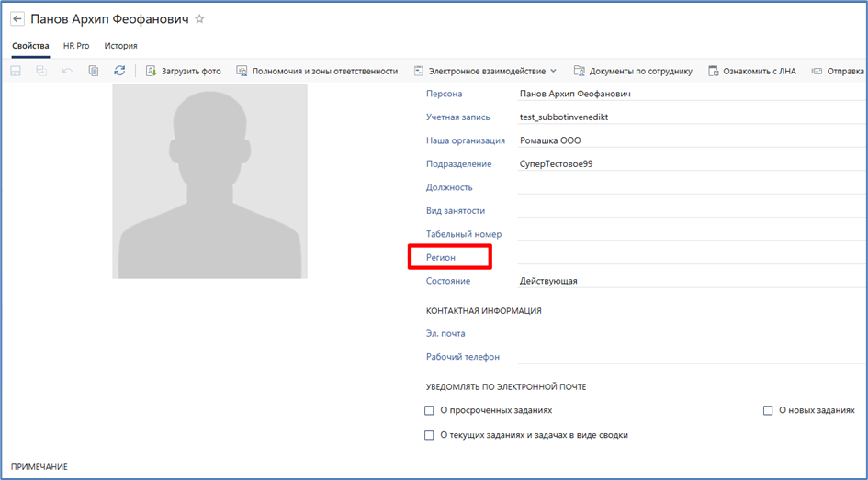Star the Панов Архип Феофанович card as favorite

coord(200,19)
